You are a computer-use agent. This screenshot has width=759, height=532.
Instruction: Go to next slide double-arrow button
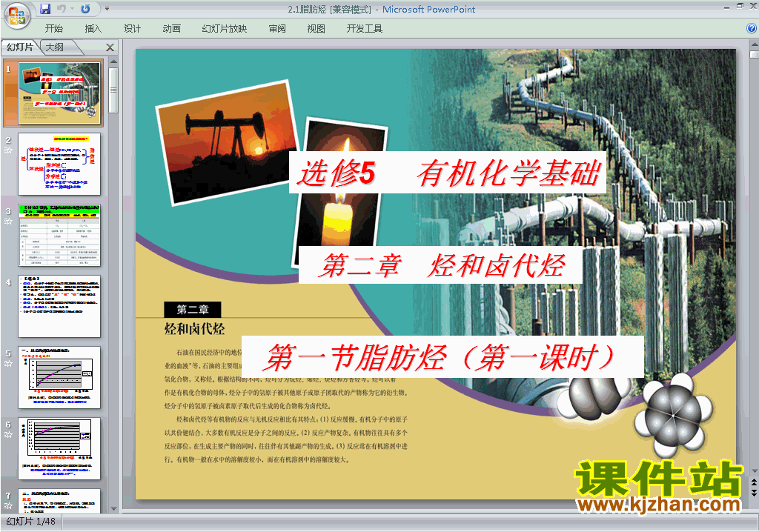click(754, 493)
